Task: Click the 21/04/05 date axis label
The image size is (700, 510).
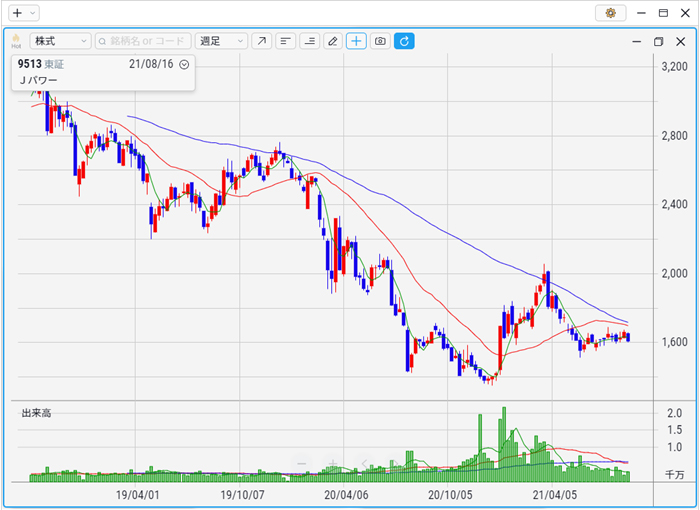Action: (555, 495)
